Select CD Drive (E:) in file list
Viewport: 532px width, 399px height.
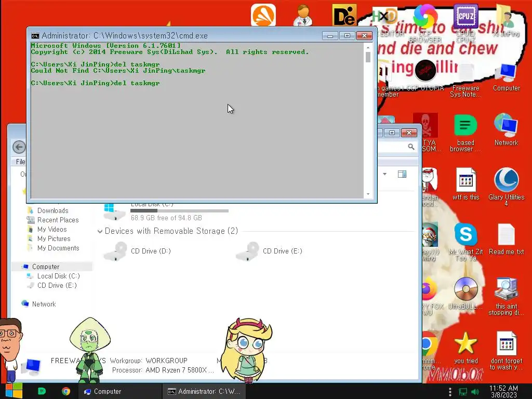pyautogui.click(x=269, y=251)
